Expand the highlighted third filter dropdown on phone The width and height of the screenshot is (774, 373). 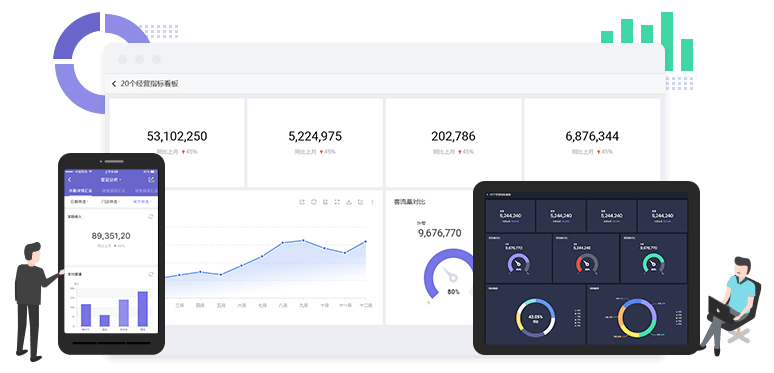pos(142,201)
